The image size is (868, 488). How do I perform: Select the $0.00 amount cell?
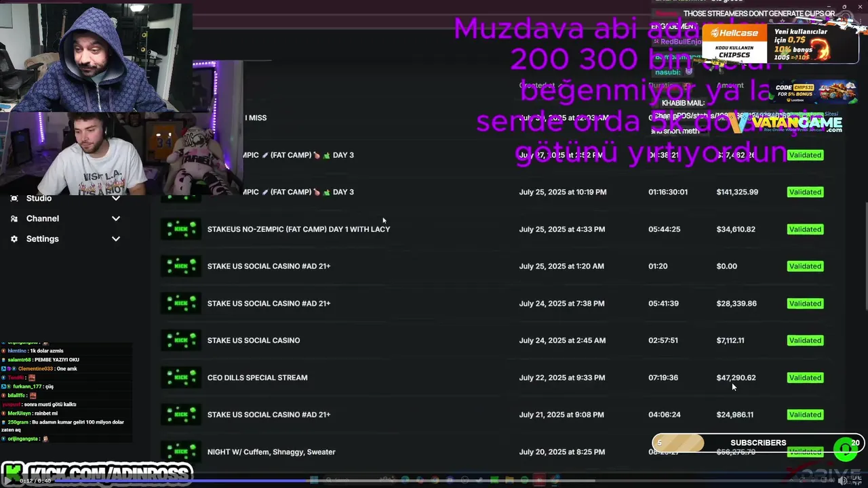[726, 266]
